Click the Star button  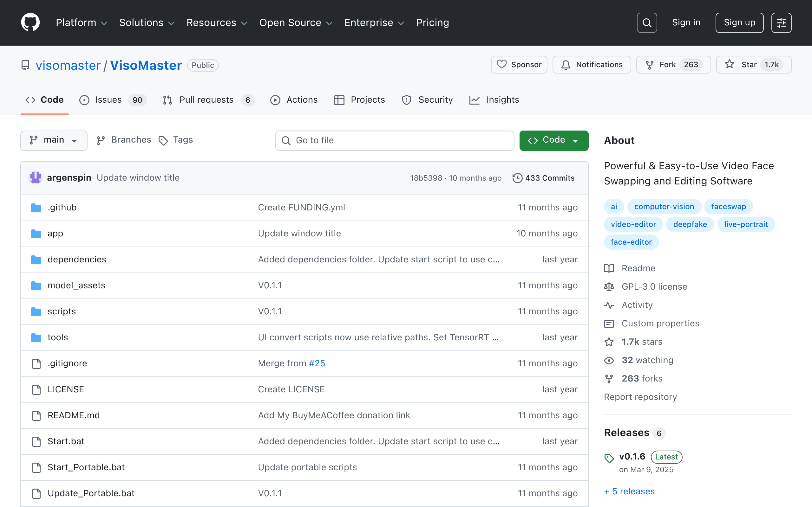(753, 64)
